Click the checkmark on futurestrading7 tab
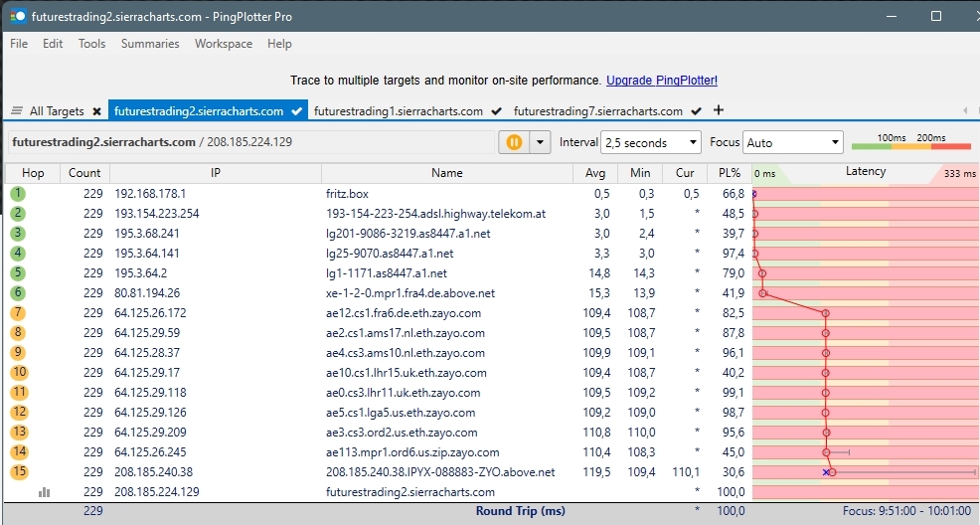 tap(697, 111)
